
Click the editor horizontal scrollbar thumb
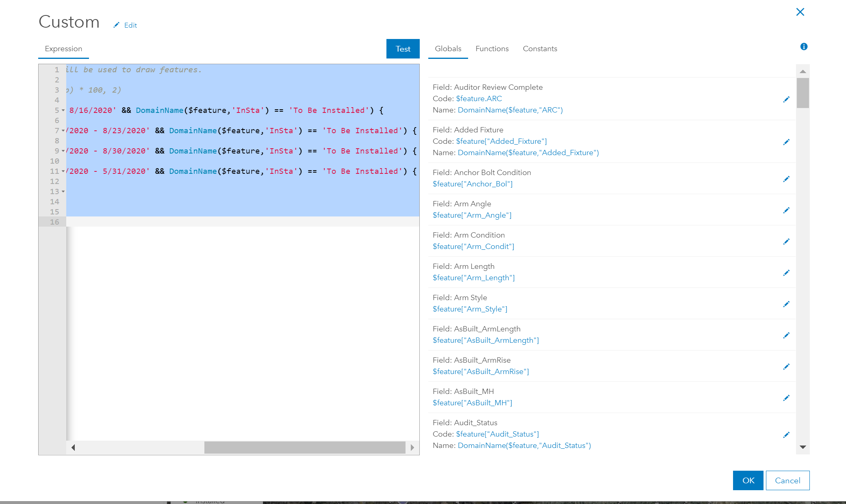(304, 448)
